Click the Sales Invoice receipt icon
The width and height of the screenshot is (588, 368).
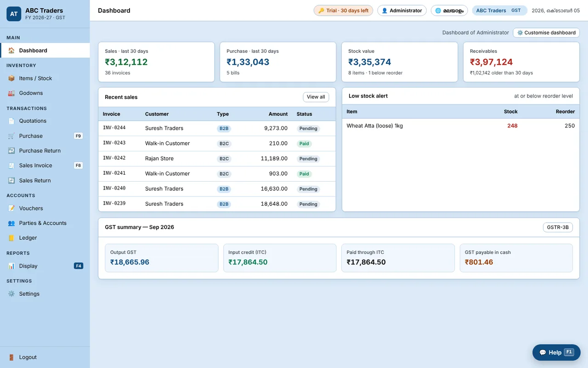point(11,166)
